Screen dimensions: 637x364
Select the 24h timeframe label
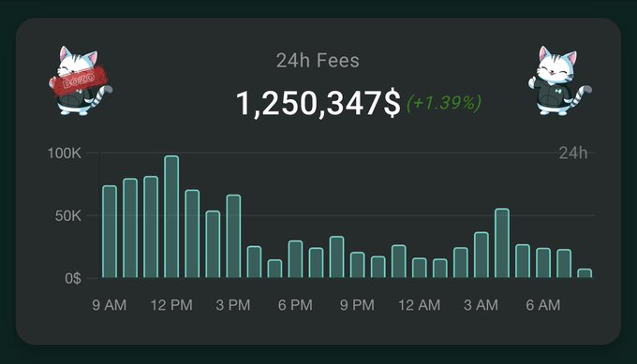click(x=573, y=153)
